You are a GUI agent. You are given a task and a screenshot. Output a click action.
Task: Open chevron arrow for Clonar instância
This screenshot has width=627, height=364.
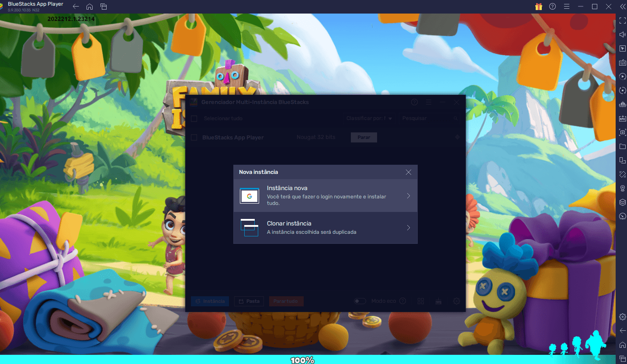coord(409,228)
